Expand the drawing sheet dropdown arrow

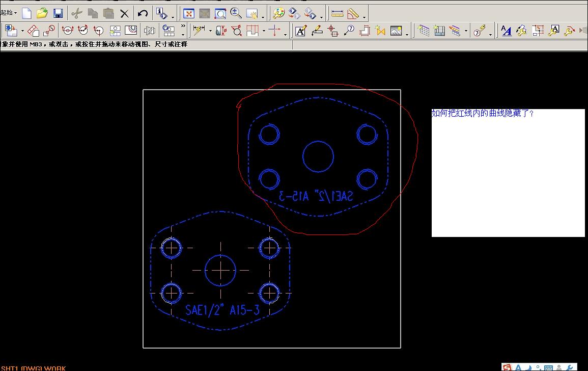tap(22, 31)
